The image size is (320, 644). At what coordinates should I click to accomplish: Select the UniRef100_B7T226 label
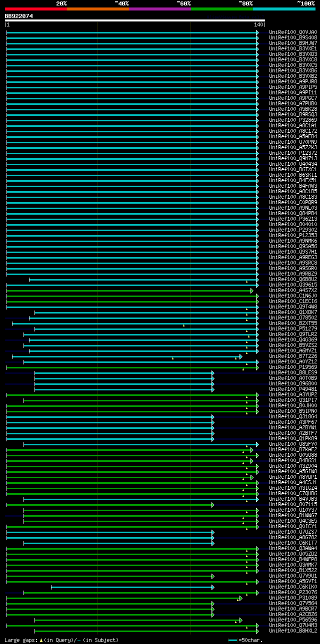click(x=293, y=356)
